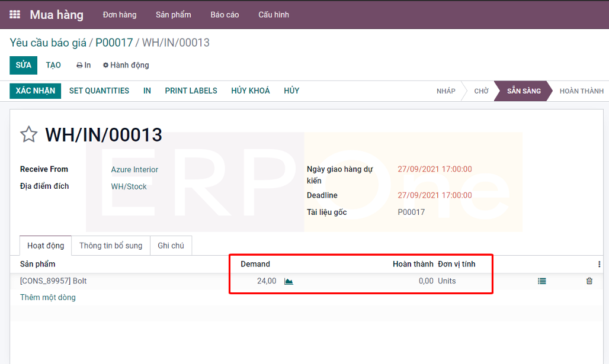Click PRINT LABELS button
This screenshot has height=364, width=609.
point(191,91)
